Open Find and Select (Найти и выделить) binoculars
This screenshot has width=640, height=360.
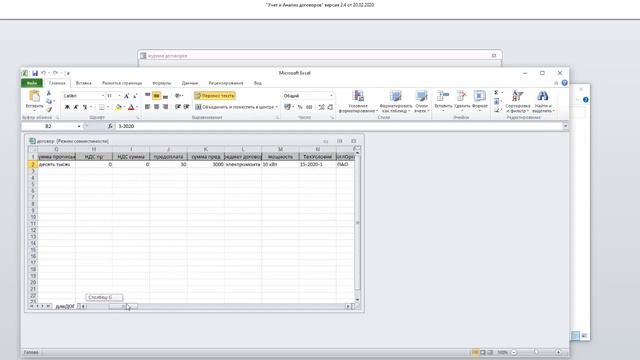tap(542, 102)
